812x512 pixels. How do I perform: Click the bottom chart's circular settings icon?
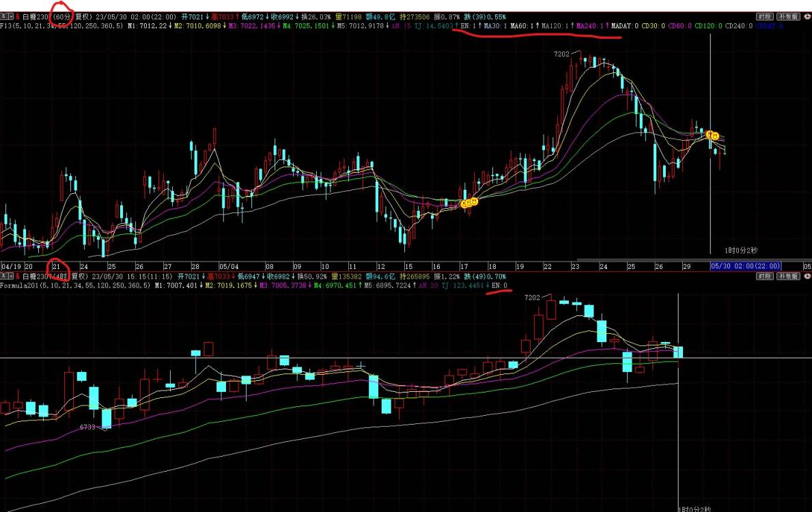click(x=807, y=276)
